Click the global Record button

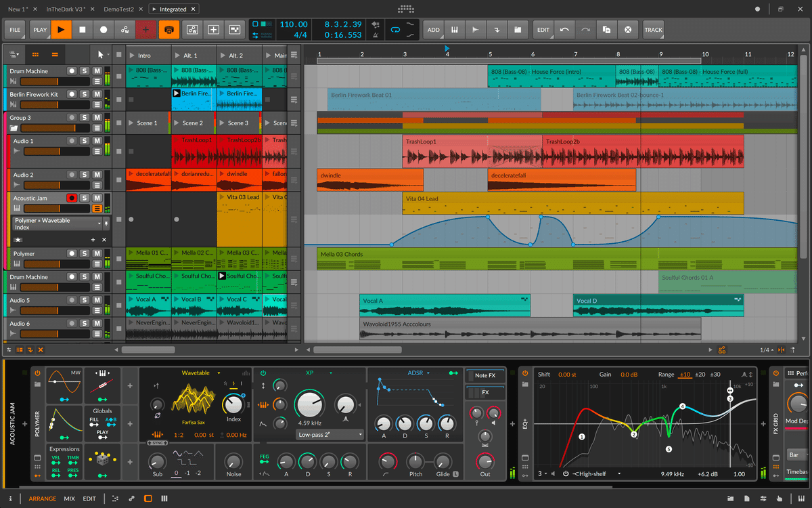tap(104, 30)
